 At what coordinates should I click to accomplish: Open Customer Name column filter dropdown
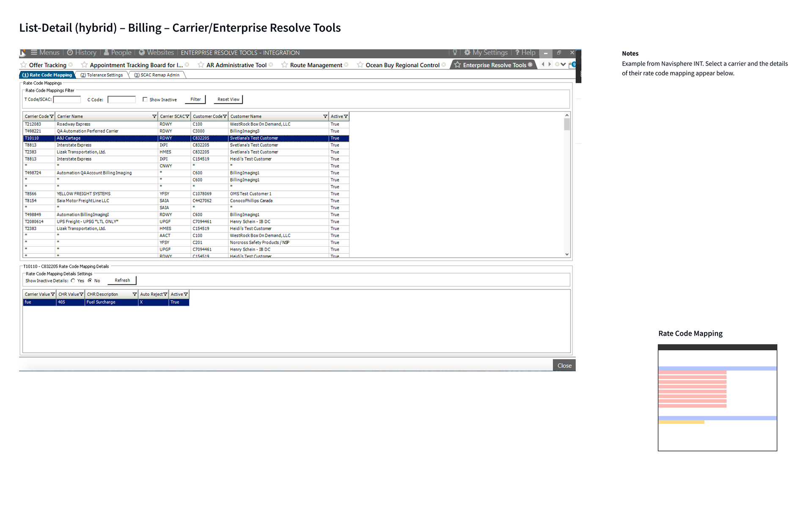click(325, 116)
